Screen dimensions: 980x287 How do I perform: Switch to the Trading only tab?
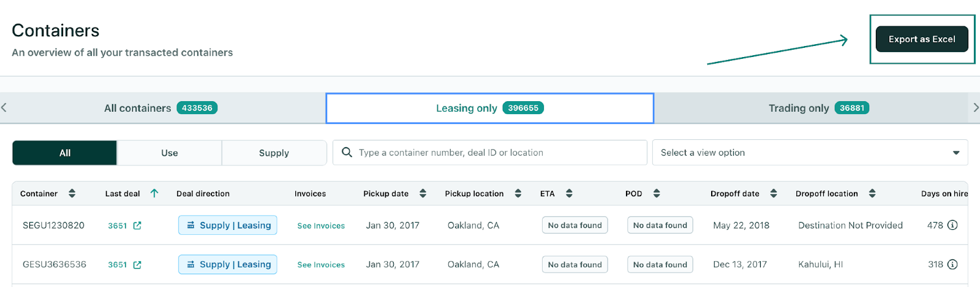point(818,108)
